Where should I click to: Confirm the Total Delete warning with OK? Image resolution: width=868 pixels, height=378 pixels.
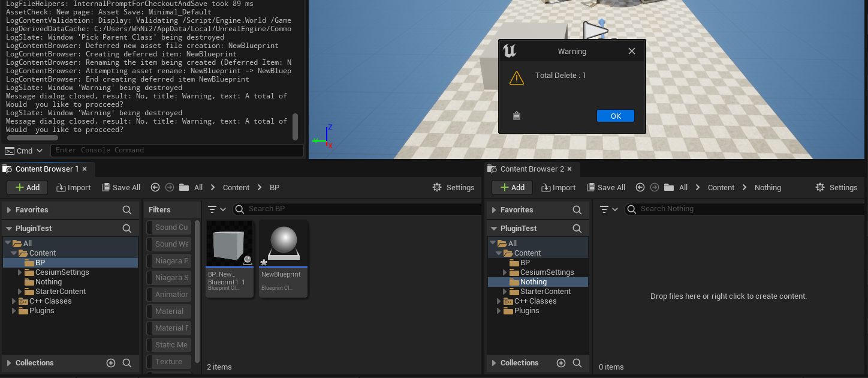(x=615, y=116)
